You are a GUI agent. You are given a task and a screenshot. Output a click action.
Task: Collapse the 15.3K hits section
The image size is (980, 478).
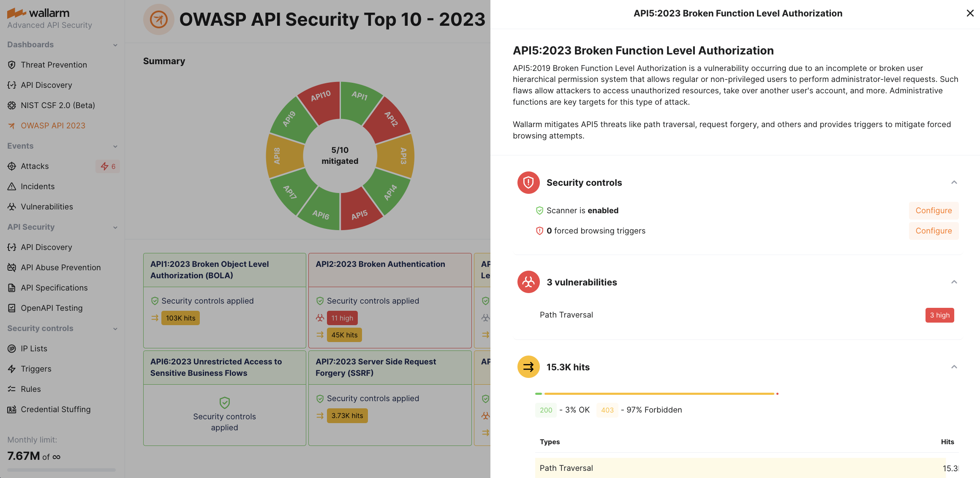point(954,367)
